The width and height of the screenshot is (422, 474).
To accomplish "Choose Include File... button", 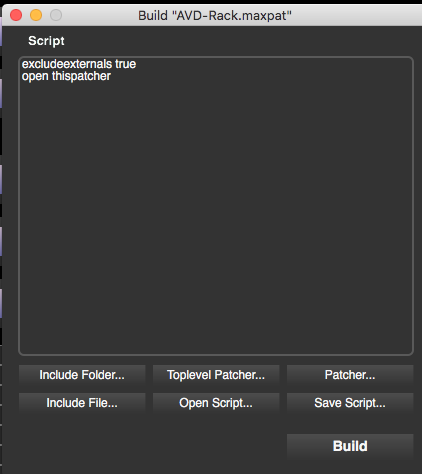I will [x=82, y=403].
